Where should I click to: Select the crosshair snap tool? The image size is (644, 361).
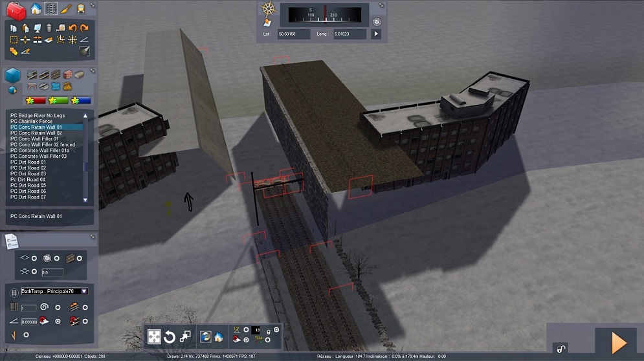[x=72, y=40]
